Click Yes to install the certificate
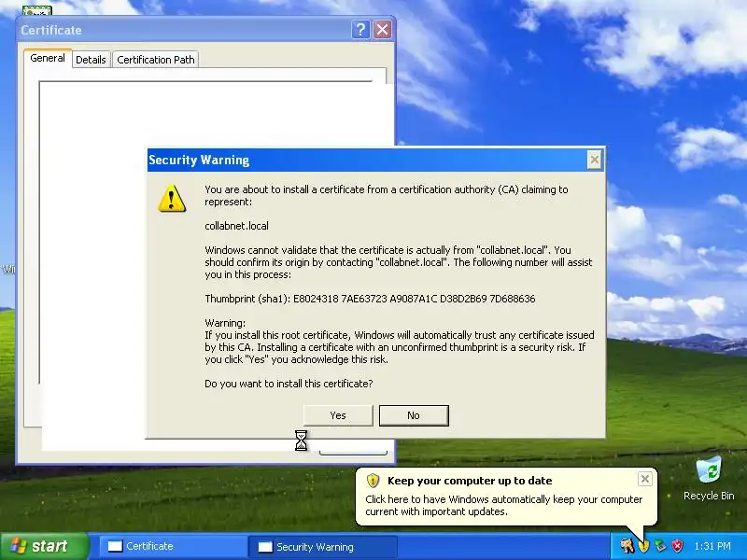The width and height of the screenshot is (747, 560). pos(338,415)
